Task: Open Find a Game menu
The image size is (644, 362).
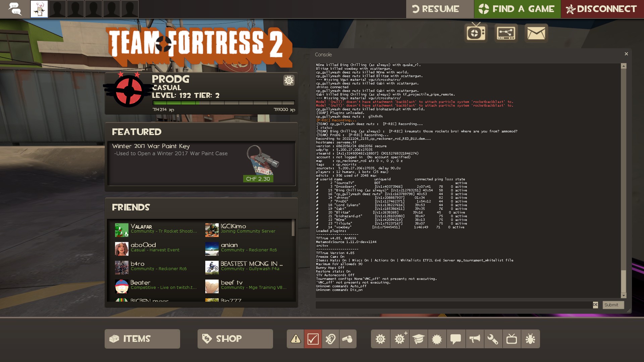Action: point(517,9)
